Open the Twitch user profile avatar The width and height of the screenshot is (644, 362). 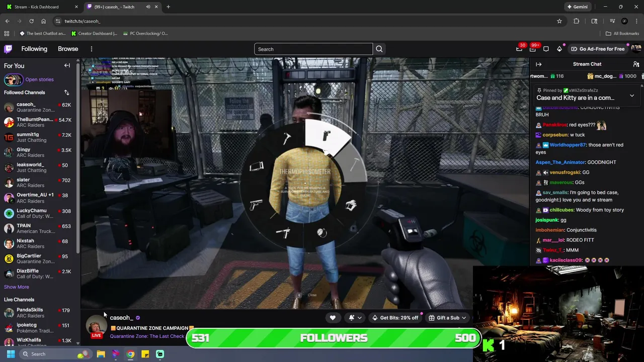[636, 49]
